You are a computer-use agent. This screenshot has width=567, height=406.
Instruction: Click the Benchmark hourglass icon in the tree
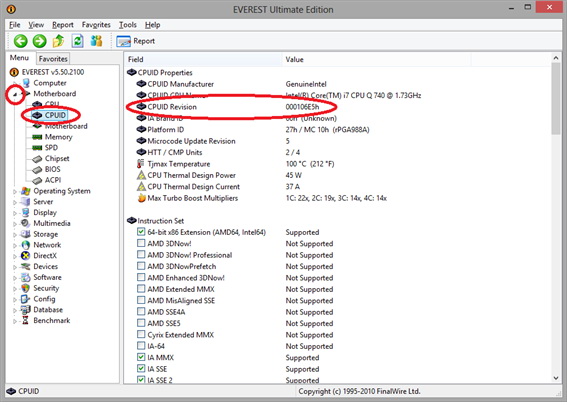coord(25,320)
